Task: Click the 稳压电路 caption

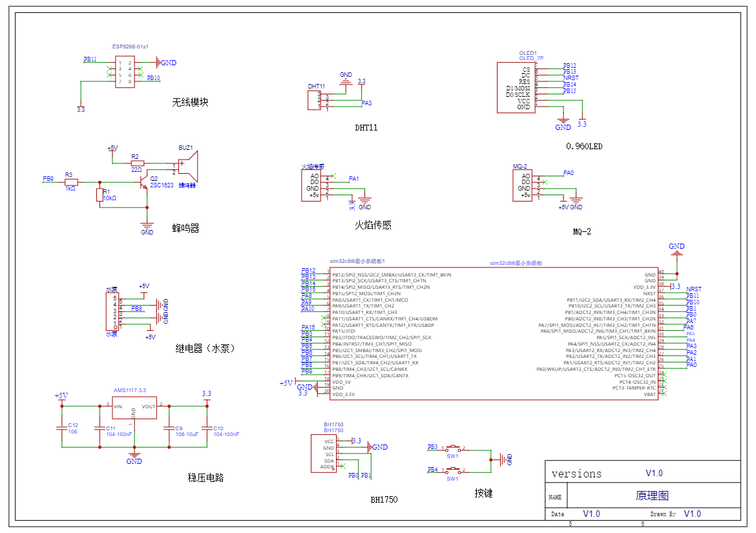Action: [206, 477]
